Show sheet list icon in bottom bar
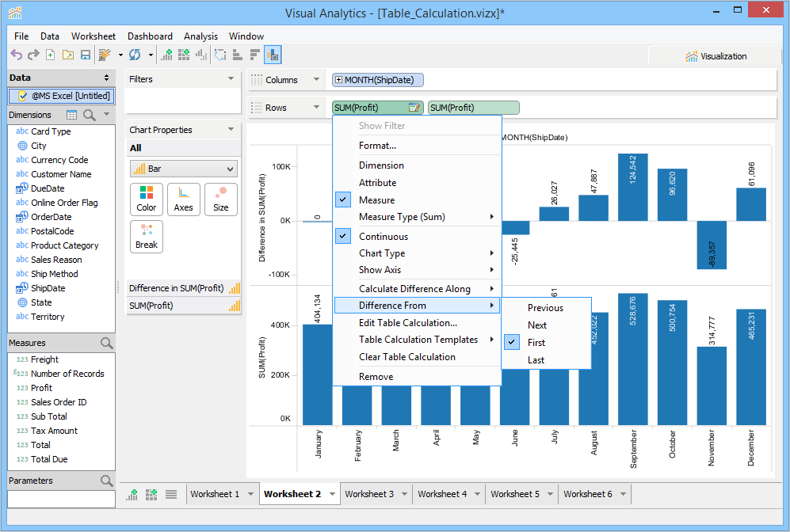The width and height of the screenshot is (790, 532). [171, 494]
